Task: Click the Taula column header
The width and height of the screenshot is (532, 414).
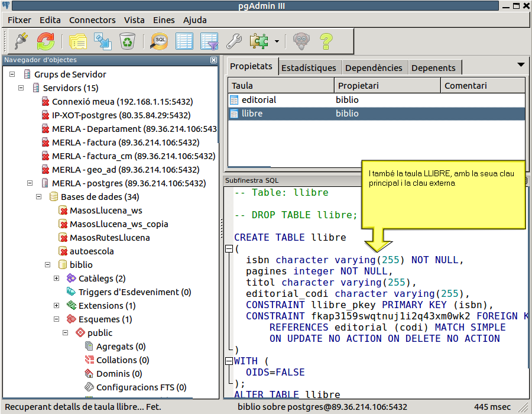Action: (281, 86)
